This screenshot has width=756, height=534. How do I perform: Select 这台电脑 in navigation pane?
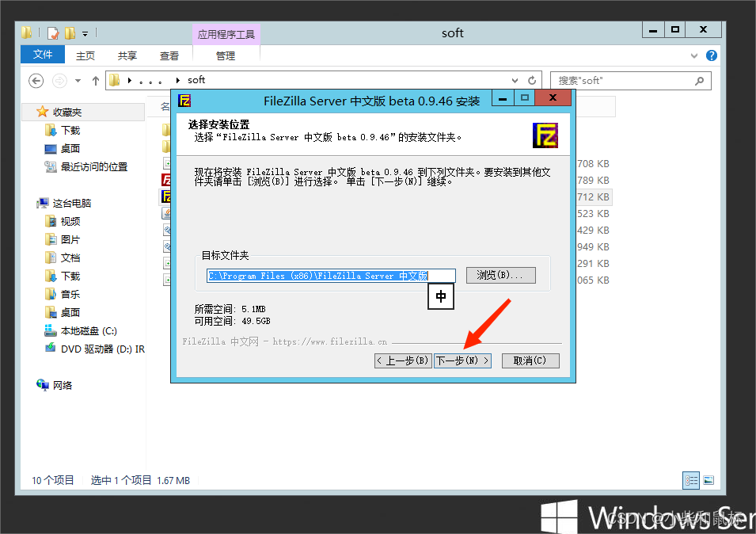point(72,203)
